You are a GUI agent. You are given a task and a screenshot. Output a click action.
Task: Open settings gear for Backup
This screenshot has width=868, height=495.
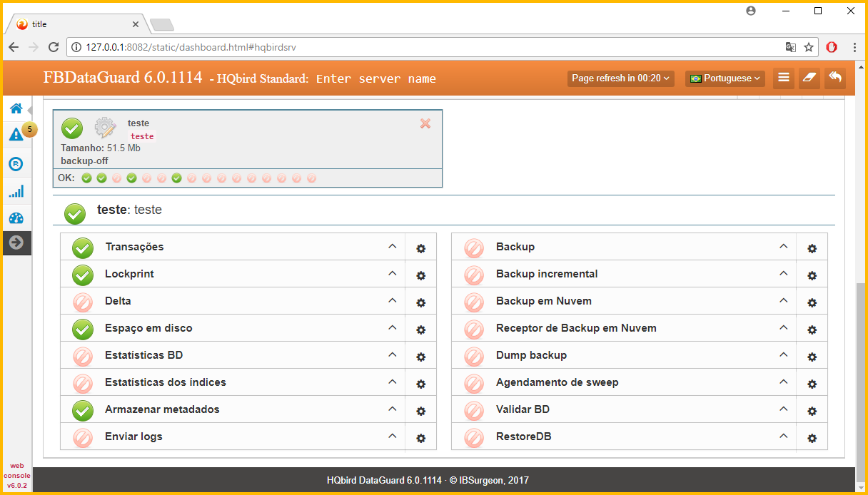pos(812,248)
